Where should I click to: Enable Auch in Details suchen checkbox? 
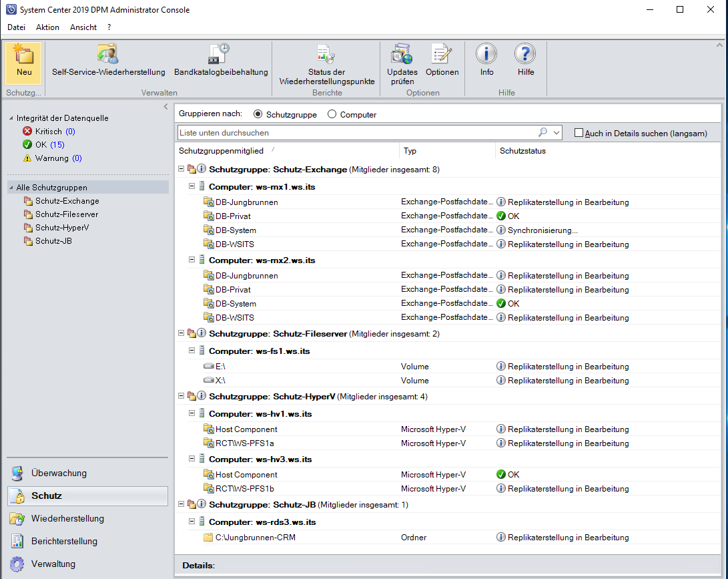[x=579, y=133]
